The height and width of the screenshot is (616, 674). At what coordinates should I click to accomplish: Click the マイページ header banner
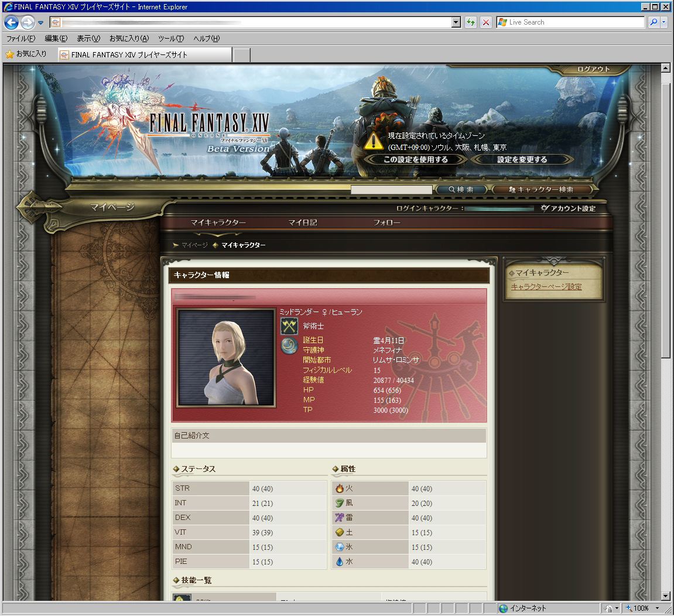[x=112, y=207]
